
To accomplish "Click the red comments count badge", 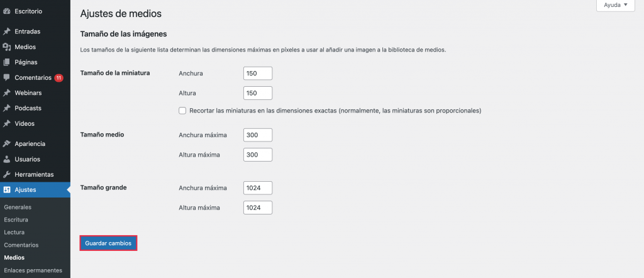I will (58, 78).
